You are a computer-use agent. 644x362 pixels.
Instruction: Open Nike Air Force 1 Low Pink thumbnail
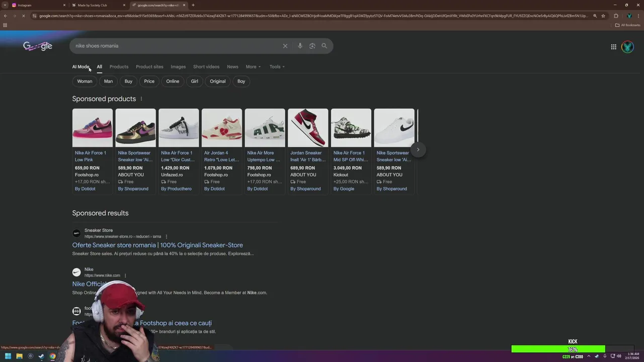[x=93, y=128]
